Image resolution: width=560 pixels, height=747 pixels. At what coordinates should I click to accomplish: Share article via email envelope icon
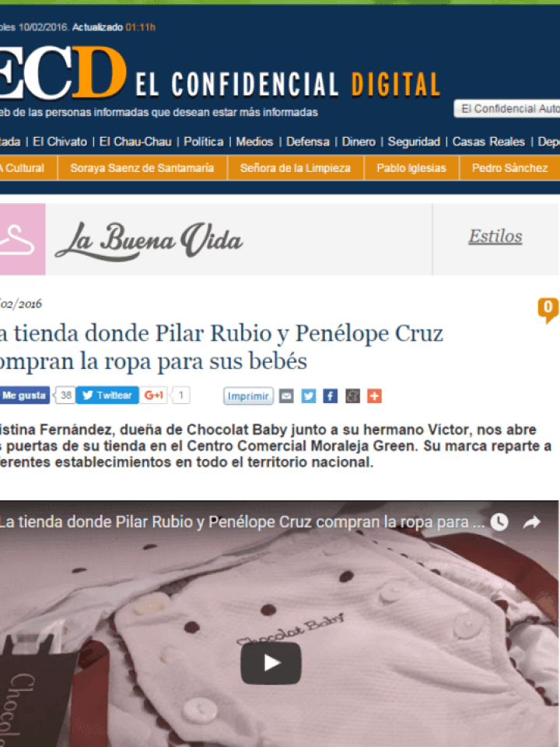pos(286,396)
